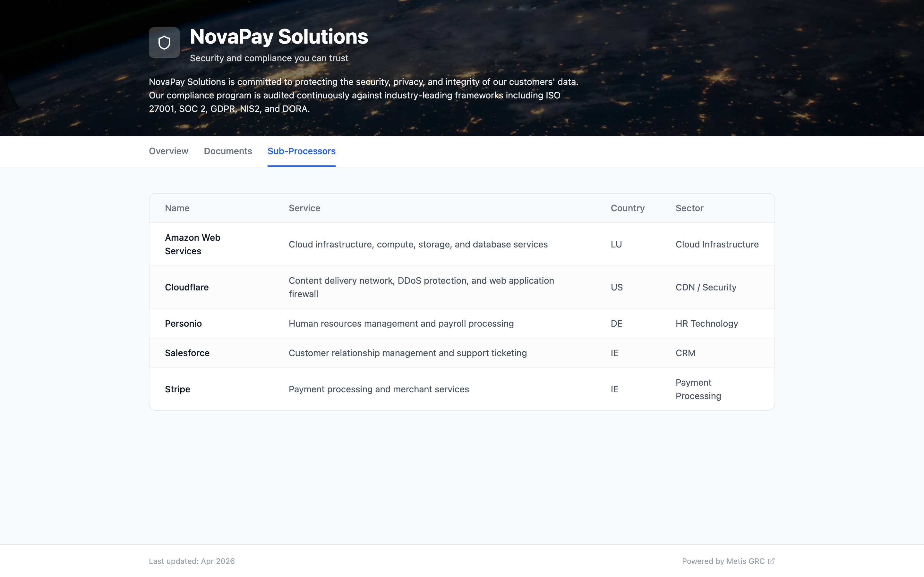The width and height of the screenshot is (924, 577).
Task: Open the Powered by Metis GRC link
Action: point(723,561)
